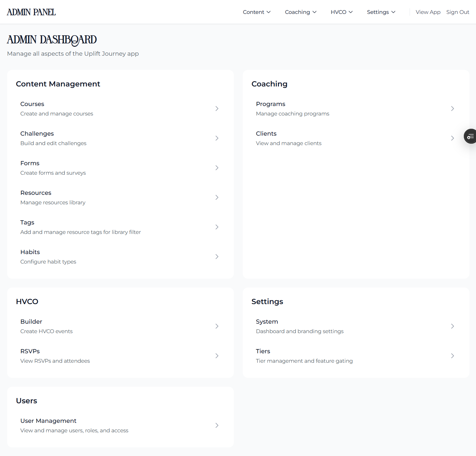476x456 pixels.
Task: Click 'View and manage users, roles' description
Action: (x=74, y=431)
